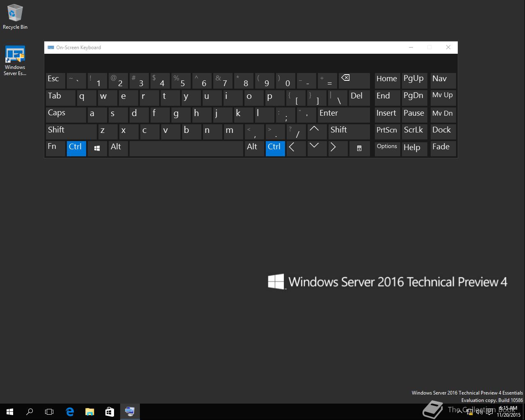Toggle the right Alt key
The width and height of the screenshot is (525, 420).
[254, 148]
